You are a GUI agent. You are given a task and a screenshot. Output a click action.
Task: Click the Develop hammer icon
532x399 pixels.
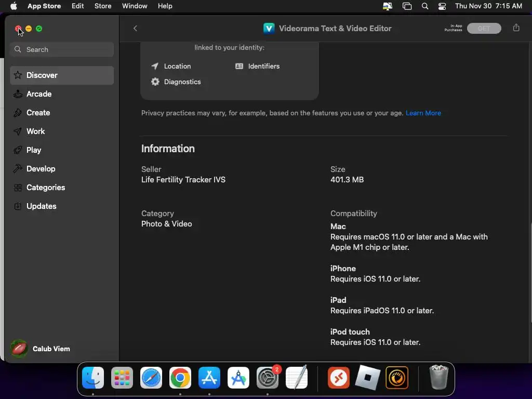[18, 169]
